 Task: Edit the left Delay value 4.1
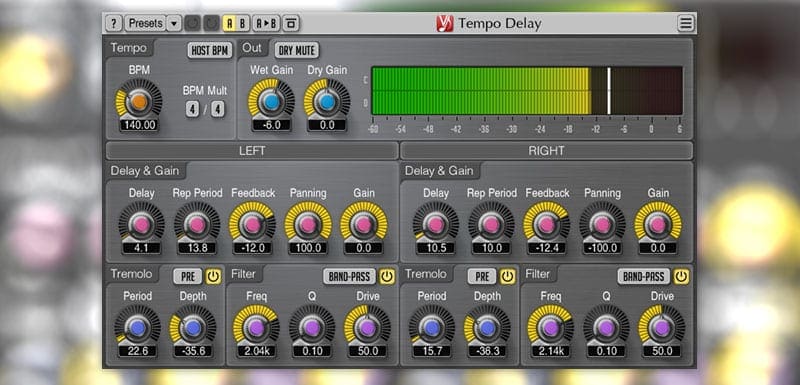point(141,248)
